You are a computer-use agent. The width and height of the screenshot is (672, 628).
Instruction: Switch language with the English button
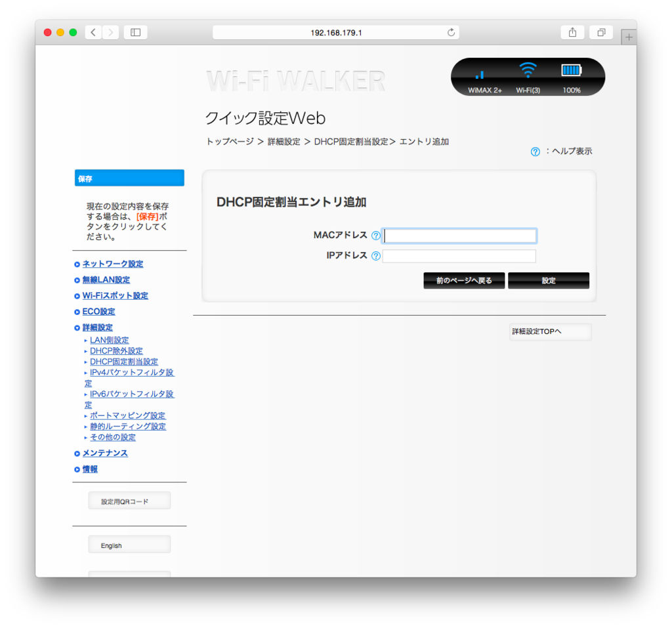129,544
